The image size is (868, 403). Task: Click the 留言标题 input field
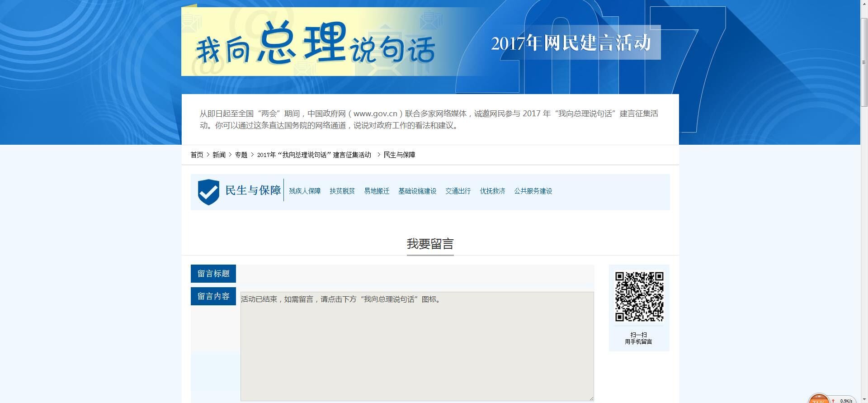415,274
